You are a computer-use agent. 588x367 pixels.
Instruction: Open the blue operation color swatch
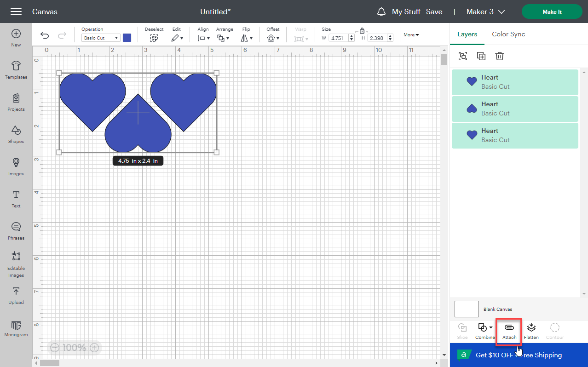[x=127, y=38]
